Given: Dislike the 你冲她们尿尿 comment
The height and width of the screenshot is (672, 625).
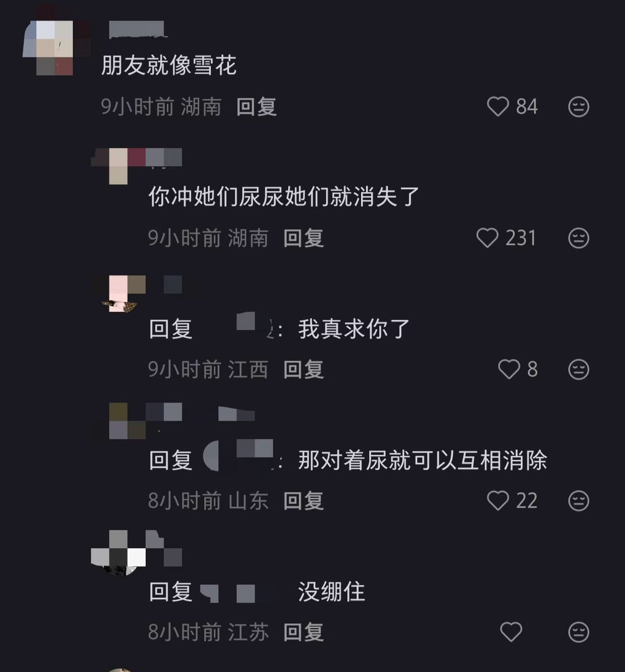Looking at the screenshot, I should click(579, 238).
